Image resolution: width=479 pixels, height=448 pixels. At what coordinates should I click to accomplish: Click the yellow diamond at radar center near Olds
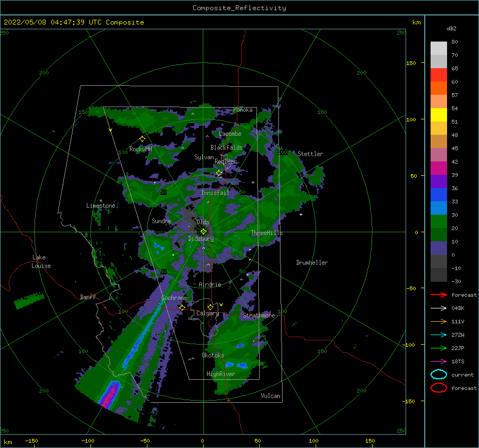pos(203,232)
